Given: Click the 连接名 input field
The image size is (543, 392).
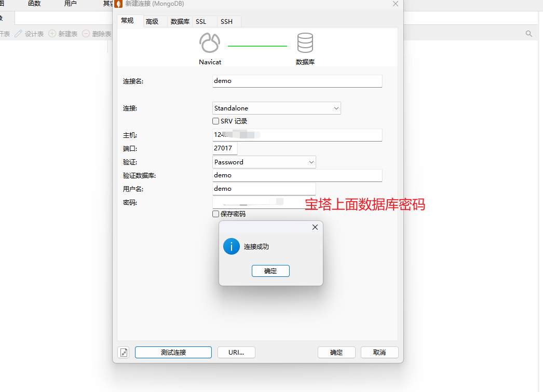Looking at the screenshot, I should click(x=297, y=81).
